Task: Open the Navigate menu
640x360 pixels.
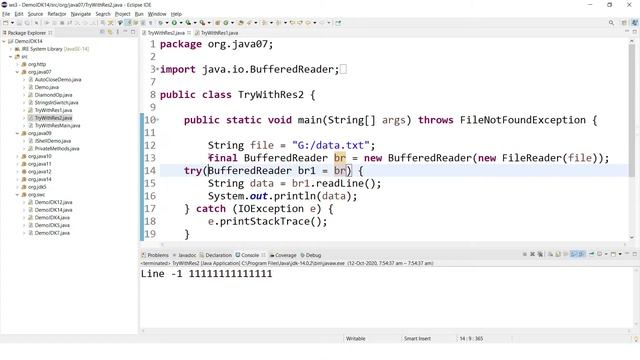Action: (x=81, y=14)
